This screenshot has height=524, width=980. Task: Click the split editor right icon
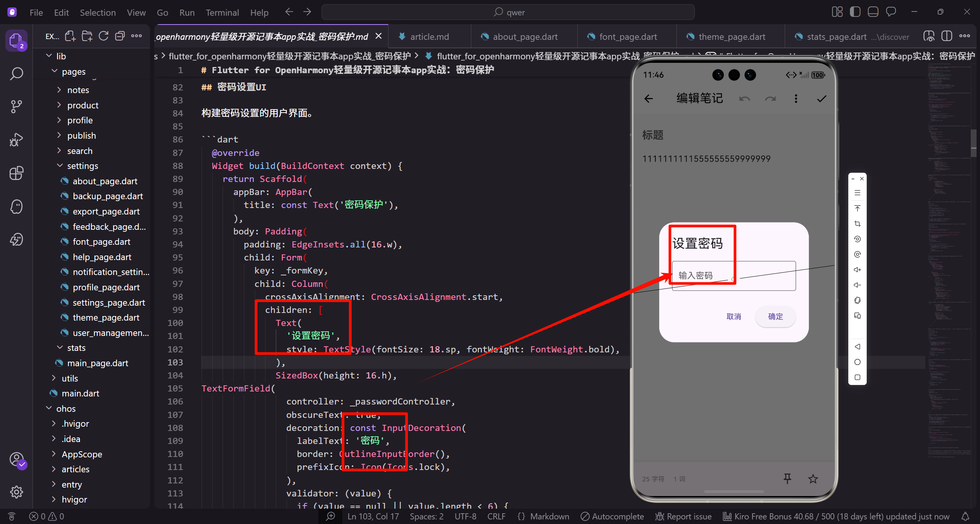coord(946,36)
